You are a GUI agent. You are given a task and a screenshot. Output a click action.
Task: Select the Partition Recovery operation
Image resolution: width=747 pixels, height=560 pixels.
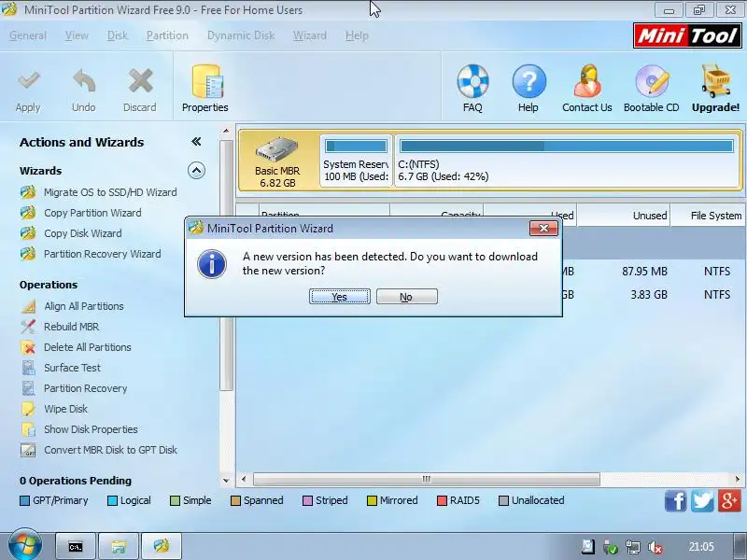[x=86, y=388]
